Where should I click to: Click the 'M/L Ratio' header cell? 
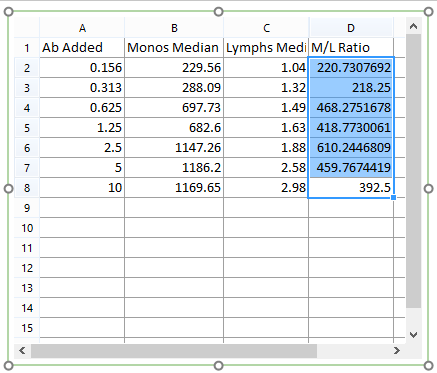(351, 48)
